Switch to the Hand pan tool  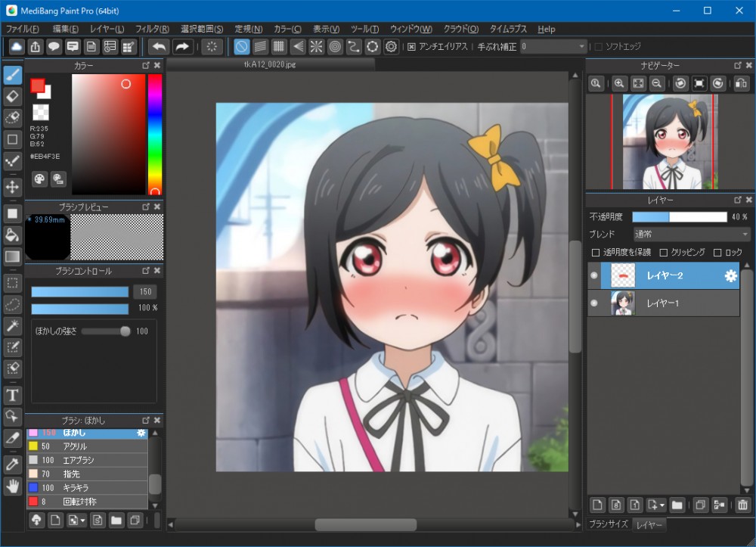(x=13, y=486)
